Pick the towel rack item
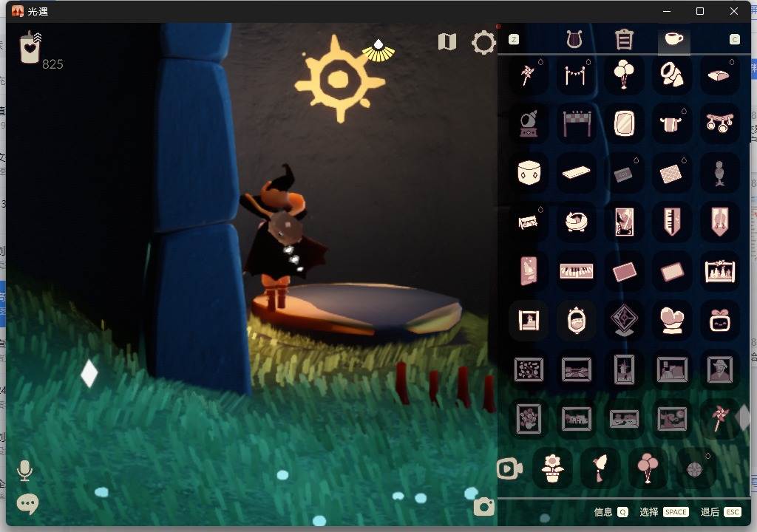The height and width of the screenshot is (532, 757). (x=671, y=123)
